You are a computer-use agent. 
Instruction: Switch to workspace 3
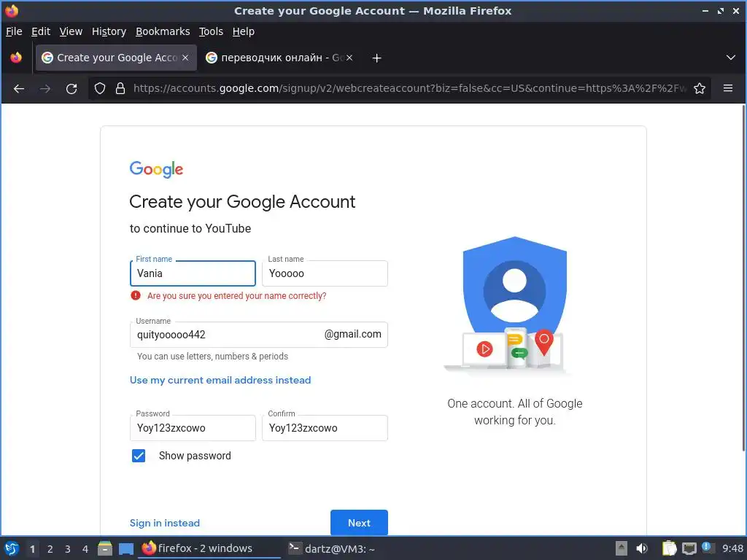(x=68, y=549)
